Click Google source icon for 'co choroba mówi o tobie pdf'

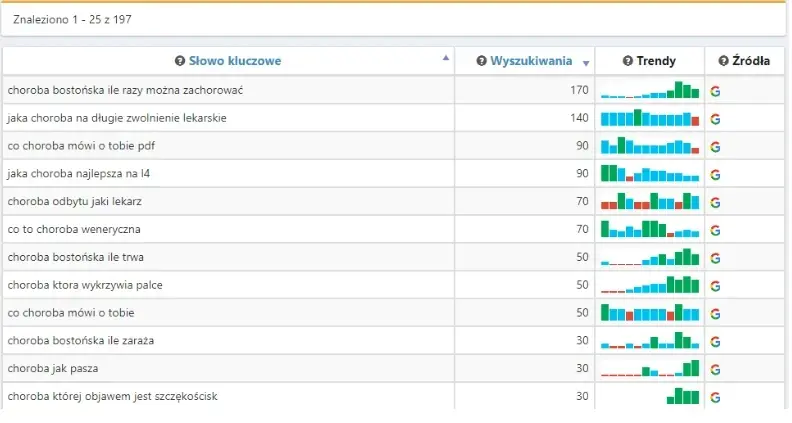point(715,147)
